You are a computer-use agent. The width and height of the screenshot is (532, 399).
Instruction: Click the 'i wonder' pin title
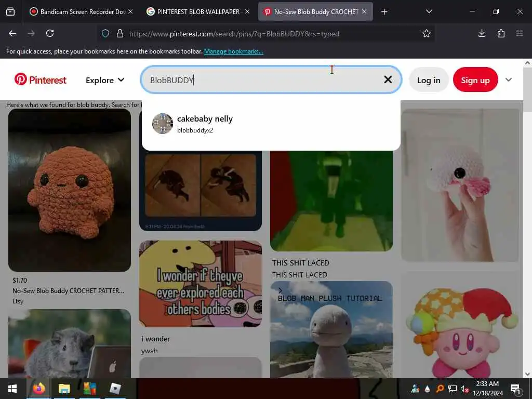point(155,339)
